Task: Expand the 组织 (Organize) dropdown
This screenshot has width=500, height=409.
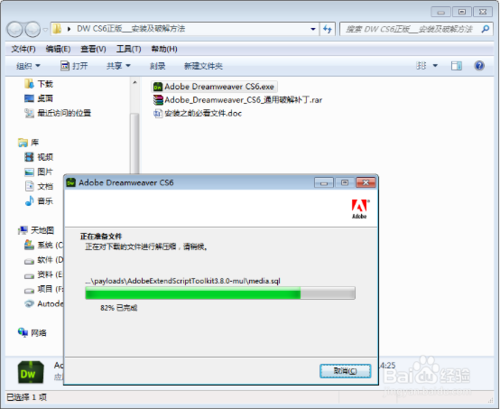Action: (28, 66)
